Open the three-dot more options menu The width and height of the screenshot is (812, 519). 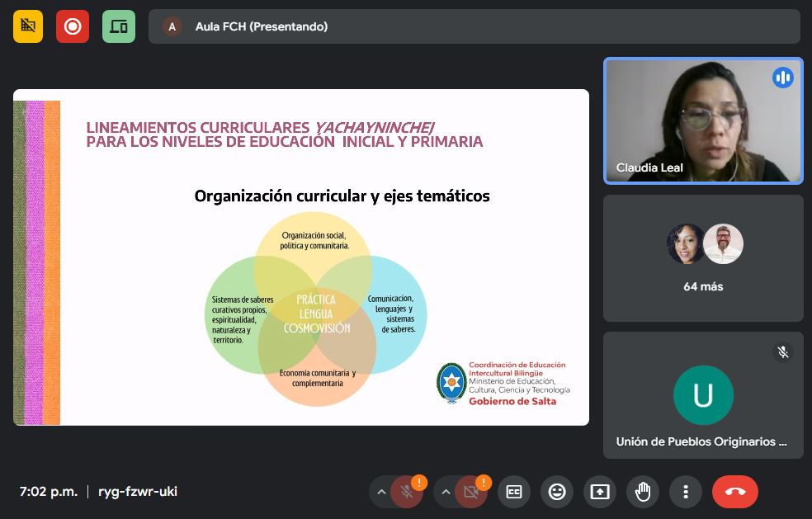point(686,492)
